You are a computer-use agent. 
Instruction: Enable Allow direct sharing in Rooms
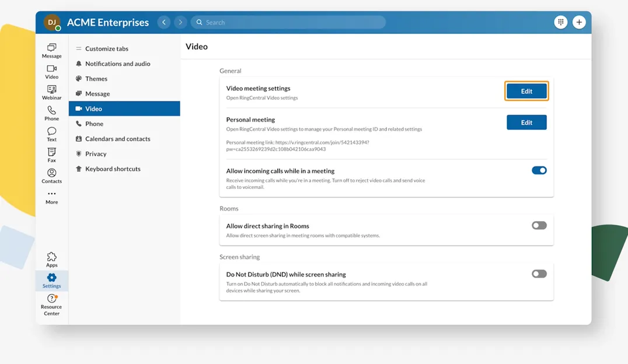point(539,225)
